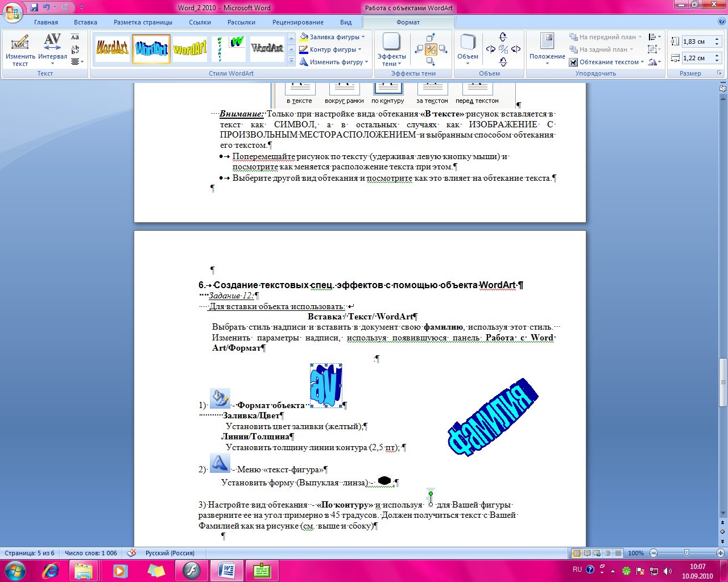Adjust the zoom slider handle
Viewport: 728px width, 582px height.
click(686, 553)
